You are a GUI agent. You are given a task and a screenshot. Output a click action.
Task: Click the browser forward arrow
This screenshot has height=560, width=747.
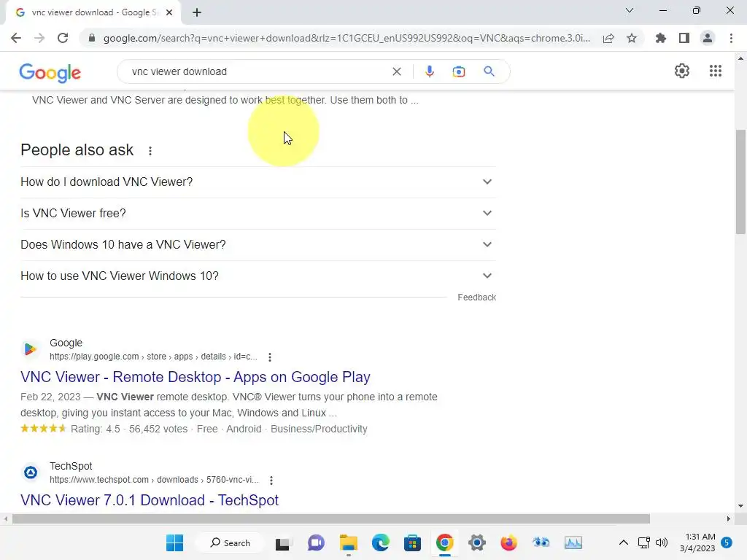39,38
